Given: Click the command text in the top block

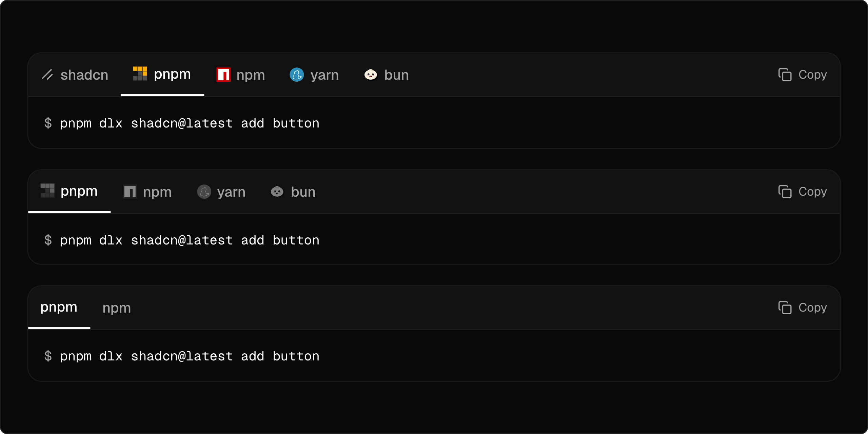Looking at the screenshot, I should click(x=189, y=123).
